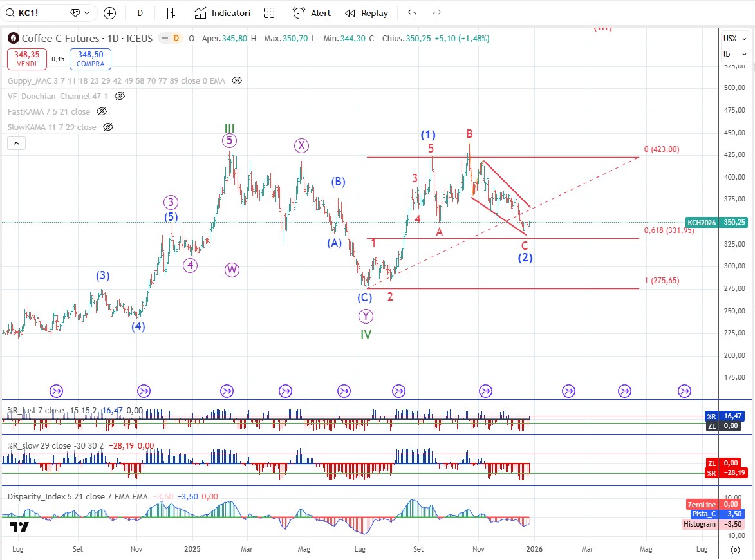Toggle visibility of VF_Donchian_Channel indicator

tap(120, 96)
